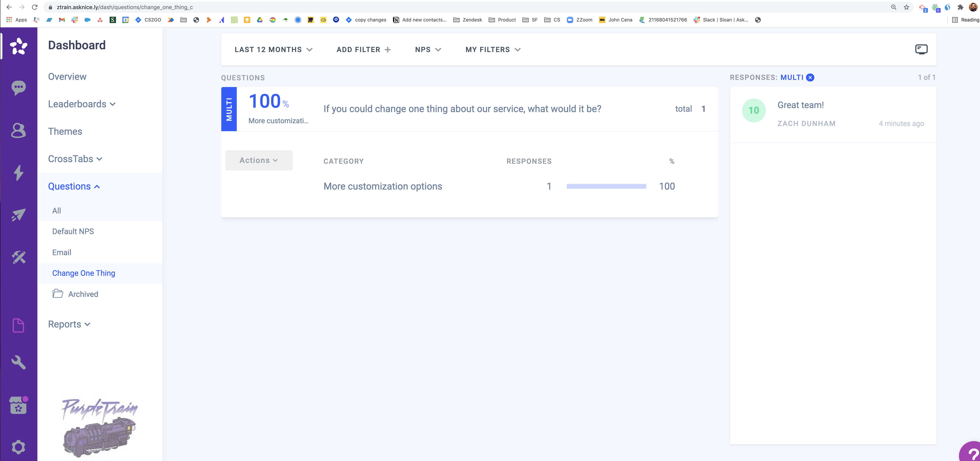Image resolution: width=980 pixels, height=461 pixels.
Task: Click the Add Filter button
Action: pyautogui.click(x=363, y=49)
